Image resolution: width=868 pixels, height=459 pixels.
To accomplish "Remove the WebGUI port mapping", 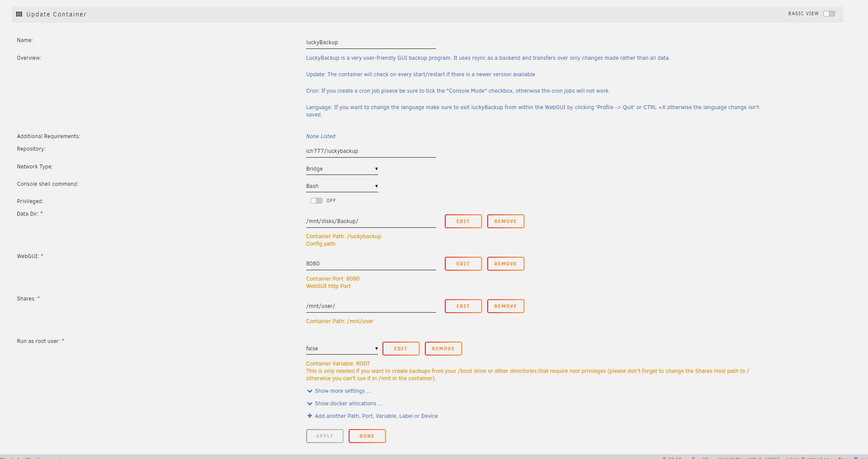I will coord(505,264).
